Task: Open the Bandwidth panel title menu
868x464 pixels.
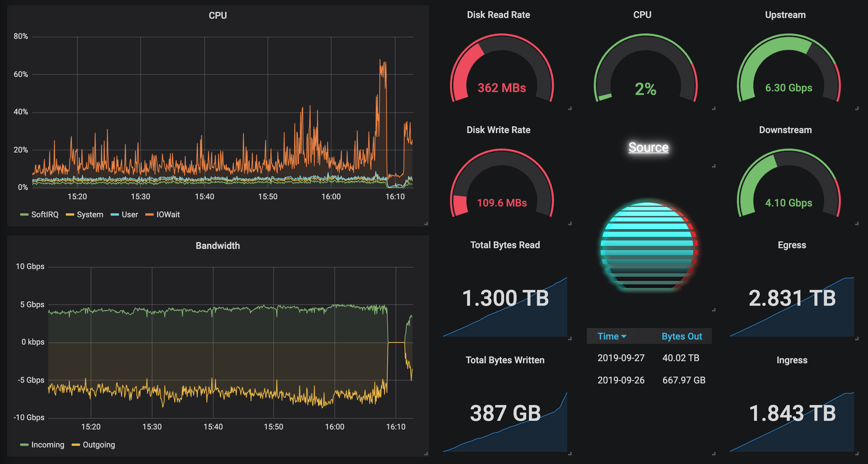Action: pyautogui.click(x=218, y=246)
